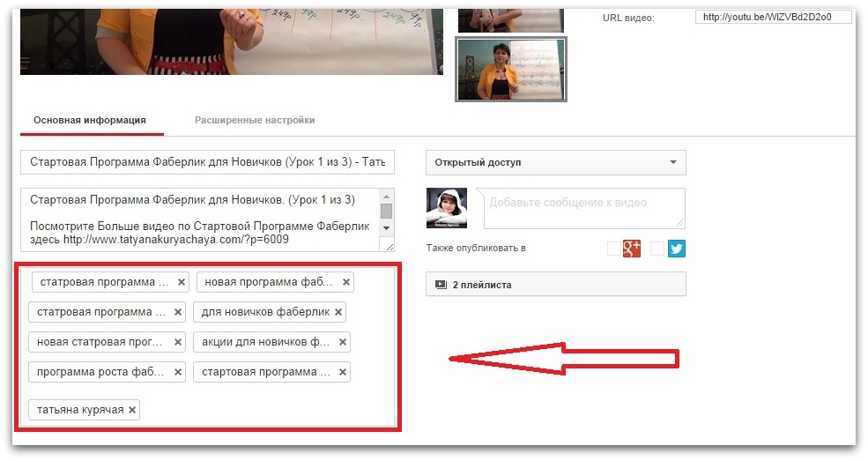Screen dimensions: 868x461
Task: Click the channel avatar picture
Action: 447,208
